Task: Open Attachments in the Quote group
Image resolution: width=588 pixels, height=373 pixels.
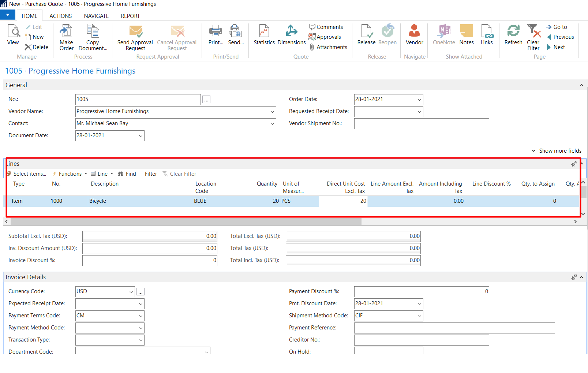Action: 328,47
